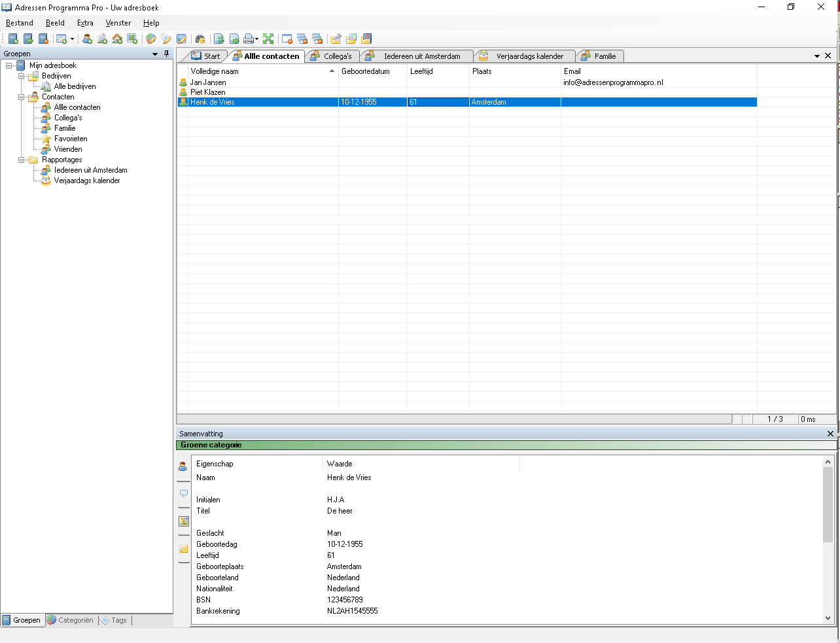Click the printer icon in toolbar
The image size is (840, 643).
click(248, 39)
